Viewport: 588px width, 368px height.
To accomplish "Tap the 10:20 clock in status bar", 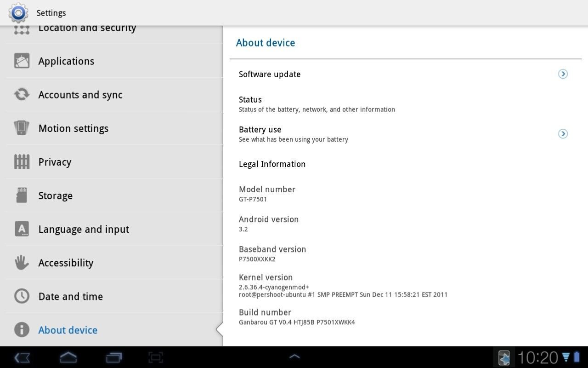I will click(537, 358).
